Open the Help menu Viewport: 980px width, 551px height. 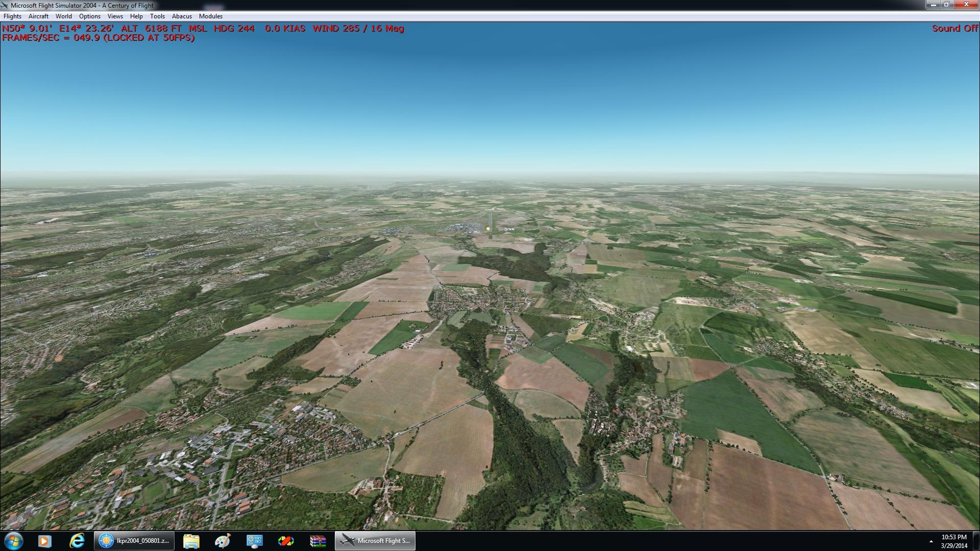pyautogui.click(x=136, y=16)
